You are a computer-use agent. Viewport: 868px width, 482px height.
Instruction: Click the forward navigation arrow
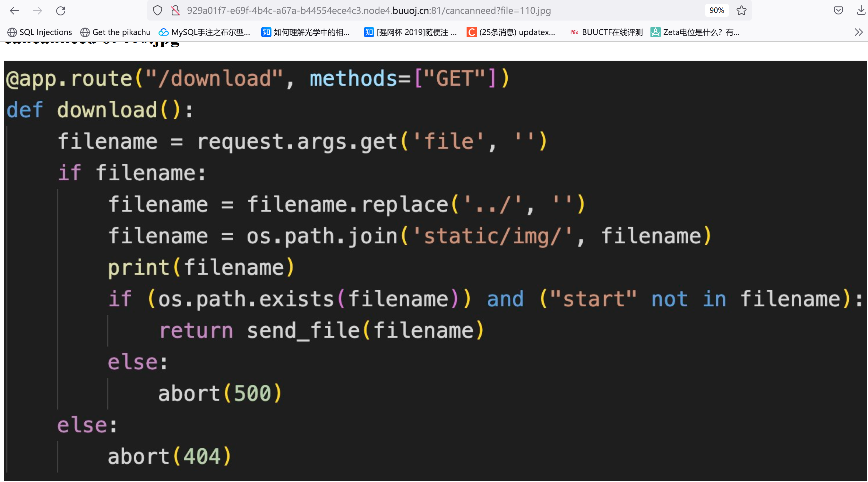(38, 11)
